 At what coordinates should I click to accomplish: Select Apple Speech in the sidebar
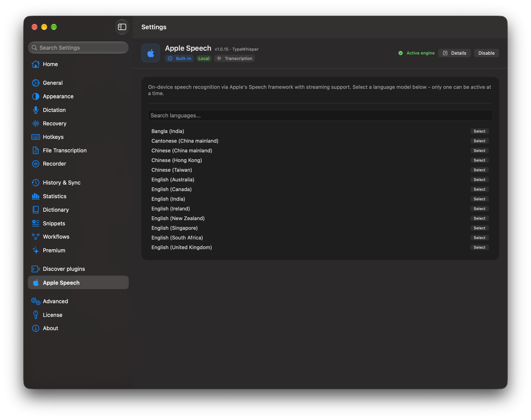point(78,283)
